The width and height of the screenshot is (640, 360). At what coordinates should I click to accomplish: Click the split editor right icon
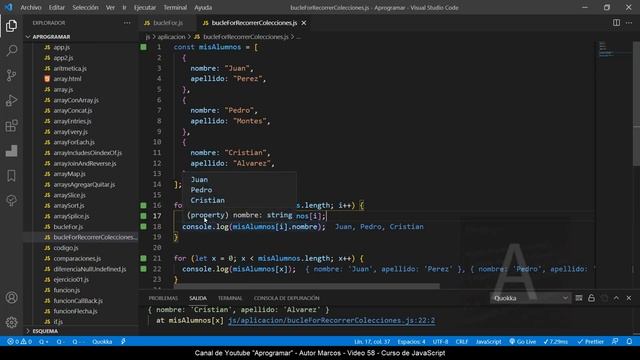(x=616, y=23)
